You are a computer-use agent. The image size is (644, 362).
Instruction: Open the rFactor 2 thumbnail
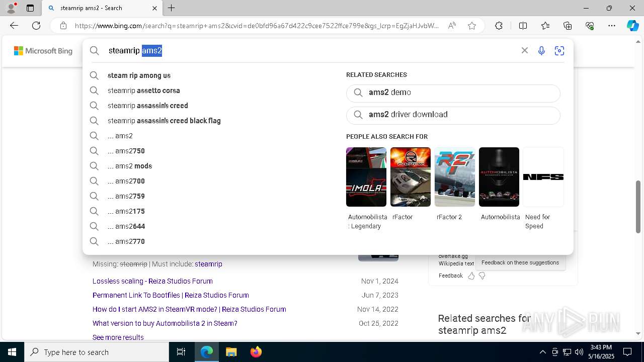point(455,177)
